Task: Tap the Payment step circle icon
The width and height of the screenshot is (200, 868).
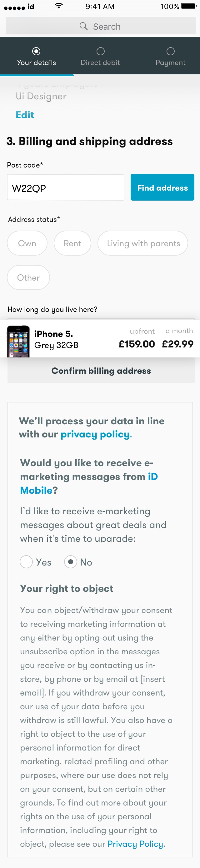Action: coord(170,51)
